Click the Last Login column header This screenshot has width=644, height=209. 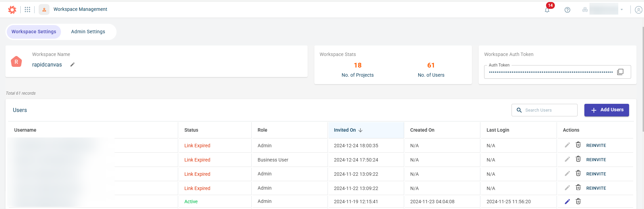pos(498,130)
